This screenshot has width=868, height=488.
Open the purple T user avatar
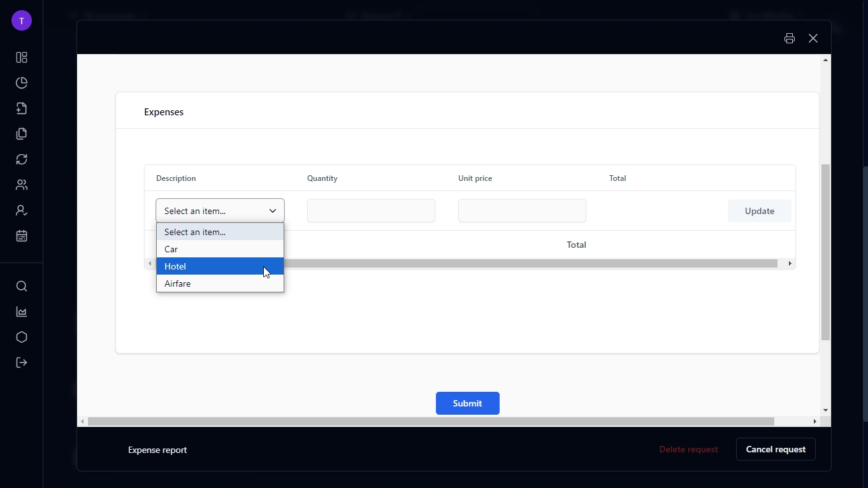22,21
